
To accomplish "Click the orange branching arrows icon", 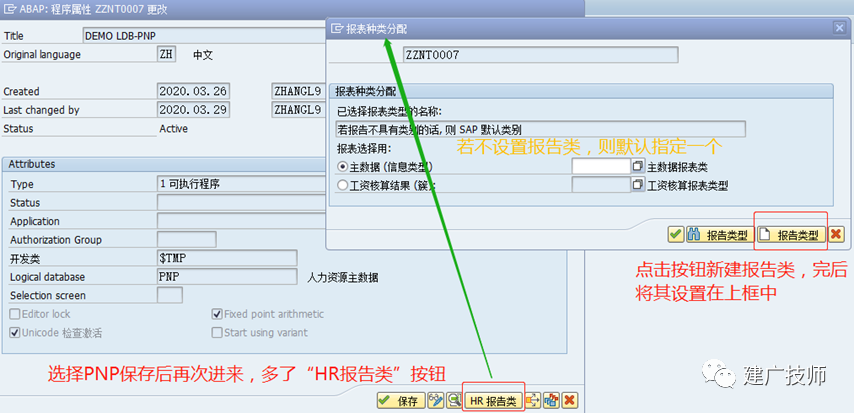I will [533, 401].
